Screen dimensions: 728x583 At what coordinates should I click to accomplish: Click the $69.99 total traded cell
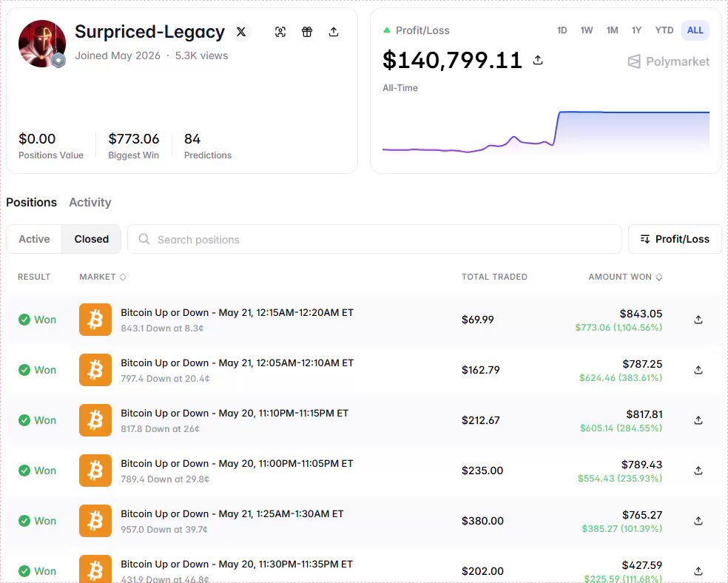click(x=478, y=320)
